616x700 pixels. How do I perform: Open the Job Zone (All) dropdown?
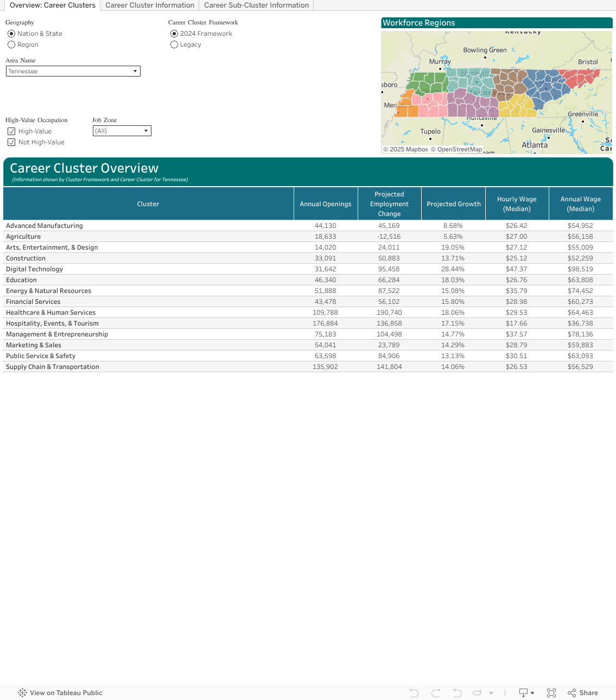(x=122, y=131)
